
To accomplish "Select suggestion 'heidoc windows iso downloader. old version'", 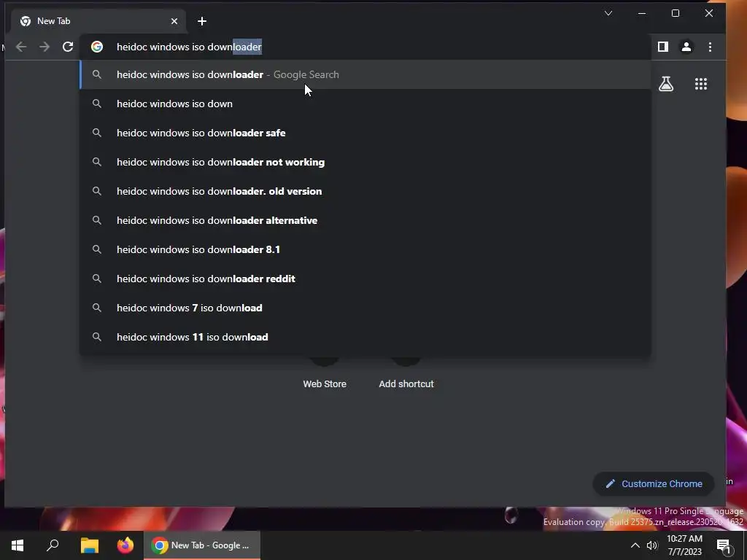I will pyautogui.click(x=365, y=191).
